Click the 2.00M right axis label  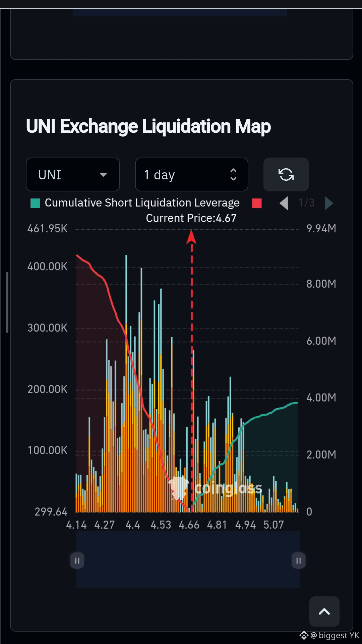coord(321,455)
